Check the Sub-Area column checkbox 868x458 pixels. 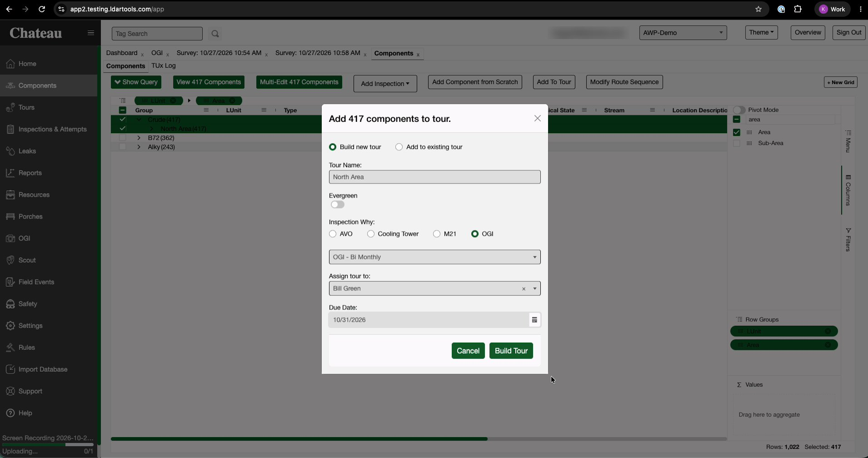tap(737, 143)
